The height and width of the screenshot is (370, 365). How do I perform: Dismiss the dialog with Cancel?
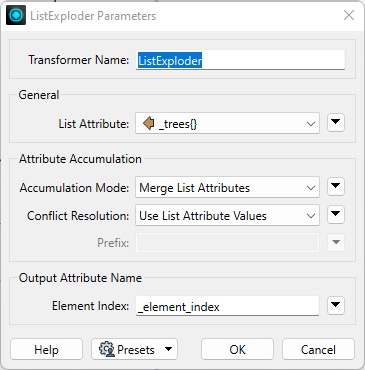point(318,349)
